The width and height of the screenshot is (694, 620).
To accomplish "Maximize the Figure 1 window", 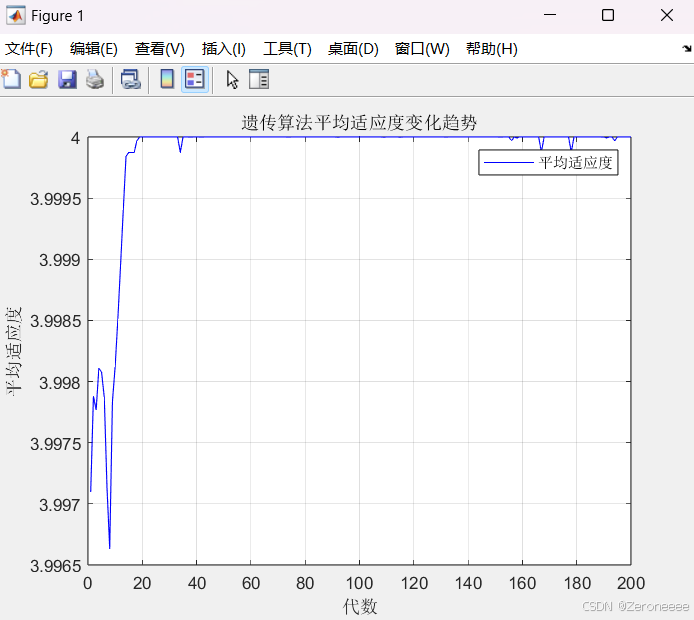I will (608, 15).
